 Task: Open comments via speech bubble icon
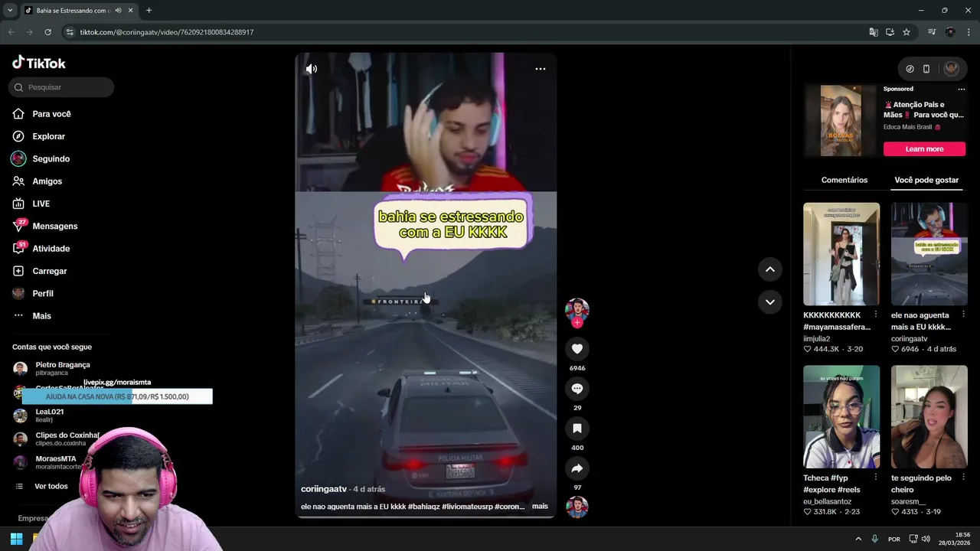click(577, 389)
